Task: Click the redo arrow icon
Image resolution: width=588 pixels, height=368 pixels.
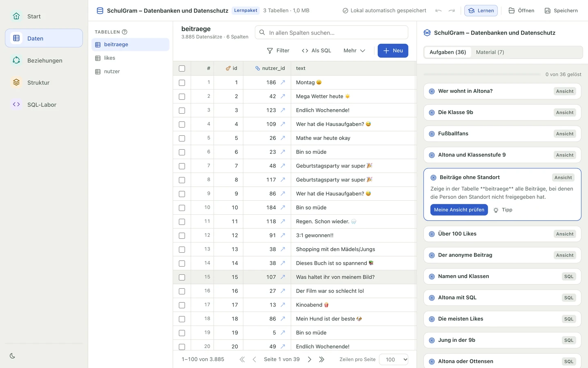Action: point(452,11)
